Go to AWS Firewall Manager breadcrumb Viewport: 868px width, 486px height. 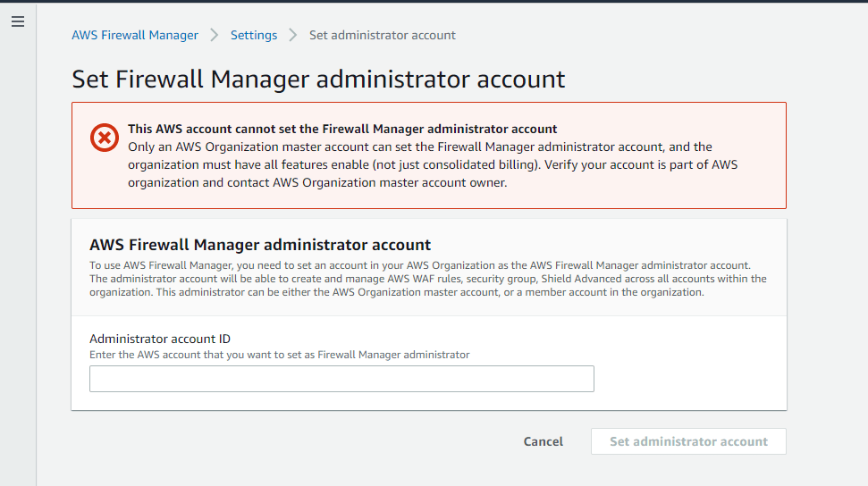click(134, 35)
